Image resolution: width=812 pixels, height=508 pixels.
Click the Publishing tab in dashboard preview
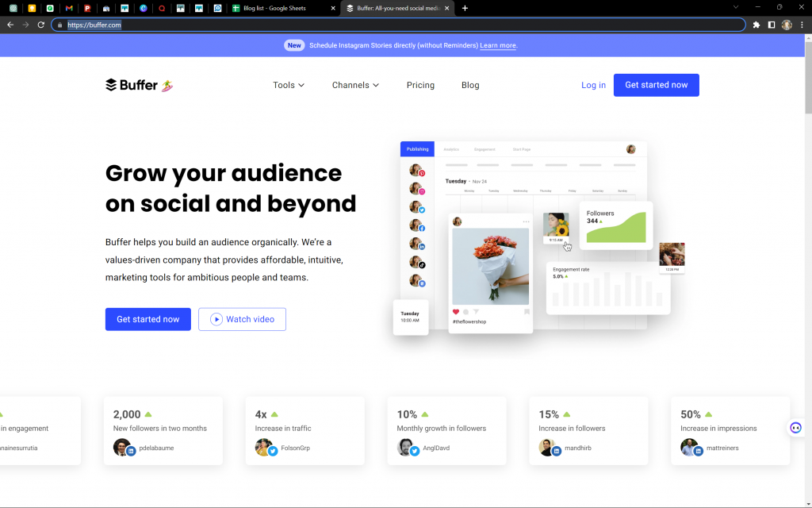click(417, 149)
